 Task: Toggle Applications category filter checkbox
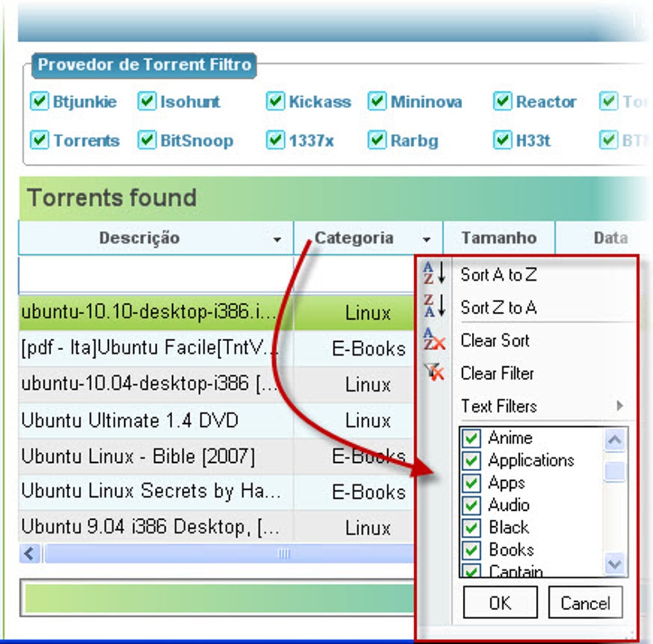tap(471, 461)
